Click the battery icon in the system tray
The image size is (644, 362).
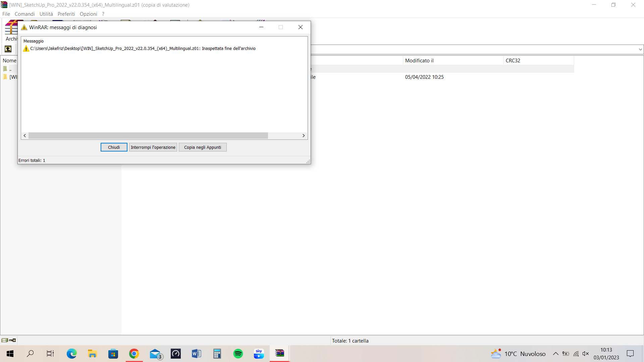(x=566, y=354)
